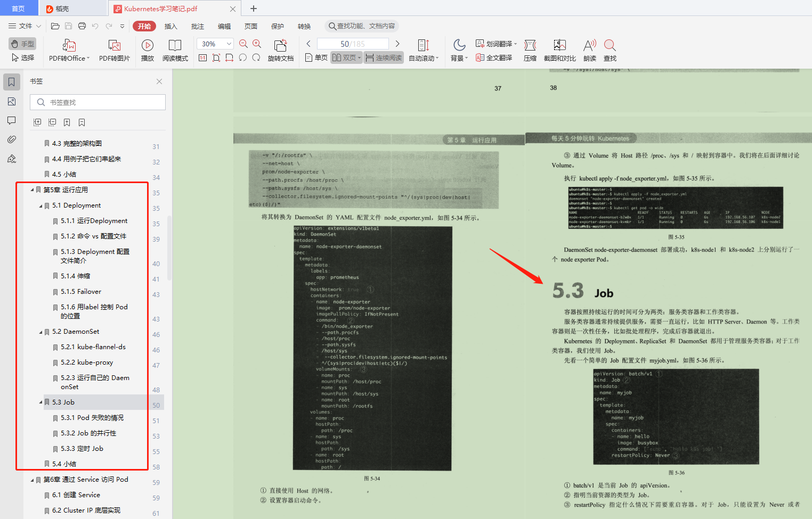
Task: Switch to the 首页 home tab
Action: (18, 9)
